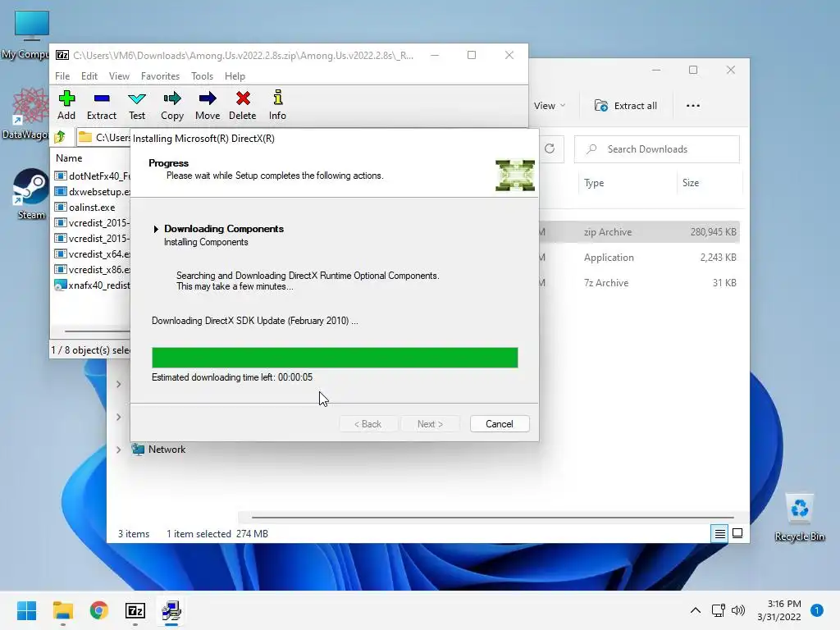Select the 7z Archive row in Explorer
This screenshot has height=630, width=840.
pyautogui.click(x=639, y=283)
